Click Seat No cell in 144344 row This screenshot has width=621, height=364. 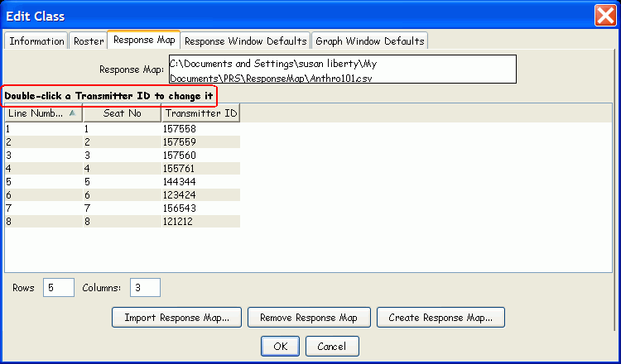tap(122, 182)
